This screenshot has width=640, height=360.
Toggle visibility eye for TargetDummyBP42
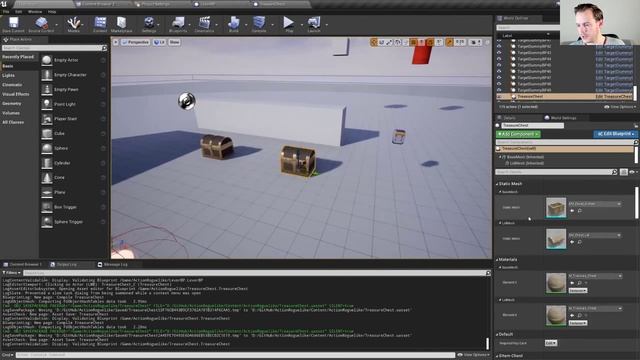click(499, 47)
